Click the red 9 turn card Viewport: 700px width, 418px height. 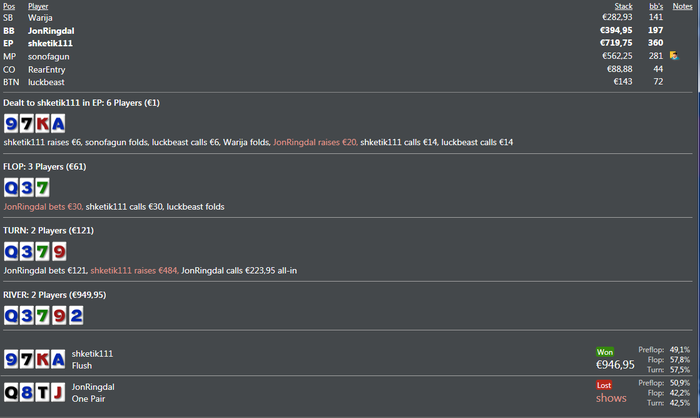click(59, 251)
